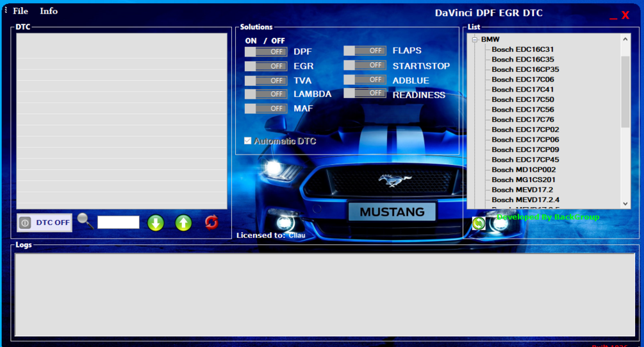
Task: Select Bosch MD1CP002 in the list
Action: (x=524, y=169)
